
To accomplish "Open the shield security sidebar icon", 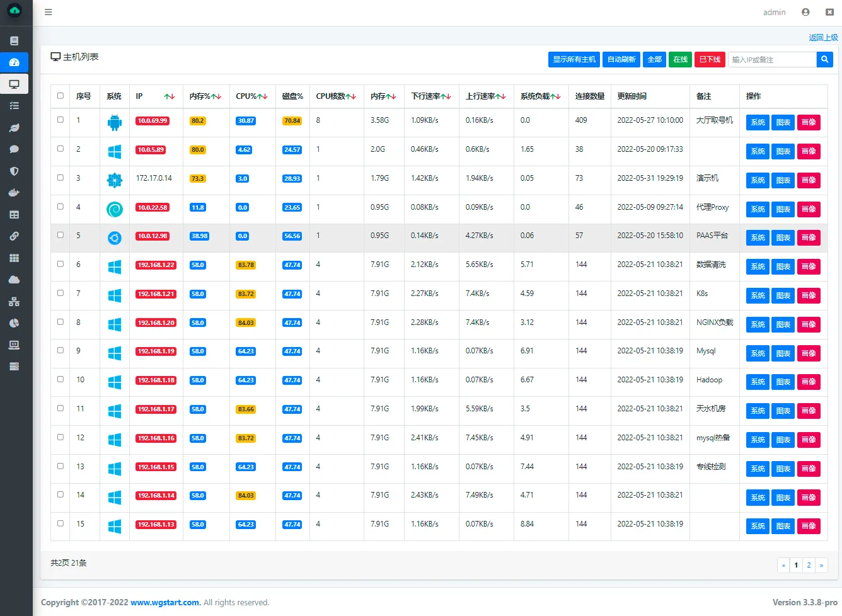I will (x=14, y=171).
